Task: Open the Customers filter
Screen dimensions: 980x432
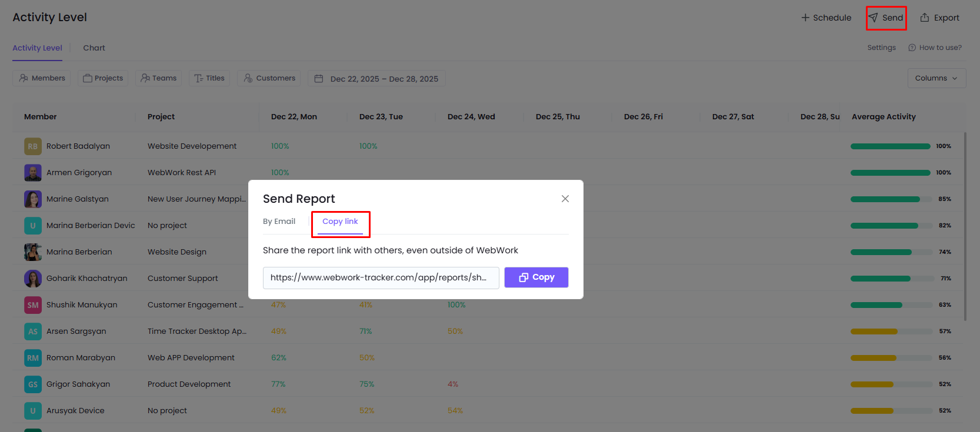Action: 269,78
